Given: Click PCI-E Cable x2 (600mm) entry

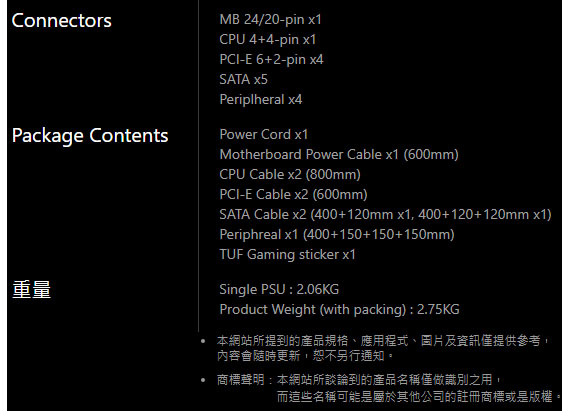Looking at the screenshot, I should tap(293, 194).
